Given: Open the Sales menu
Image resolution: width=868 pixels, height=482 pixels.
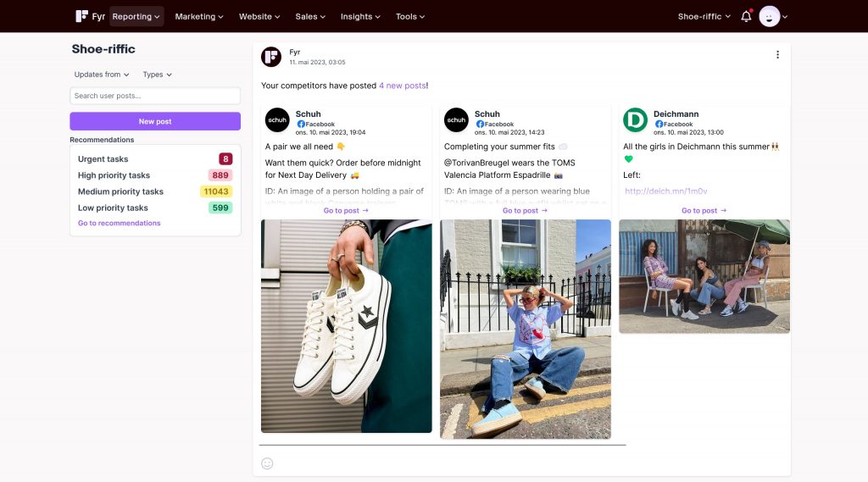Looking at the screenshot, I should [310, 16].
